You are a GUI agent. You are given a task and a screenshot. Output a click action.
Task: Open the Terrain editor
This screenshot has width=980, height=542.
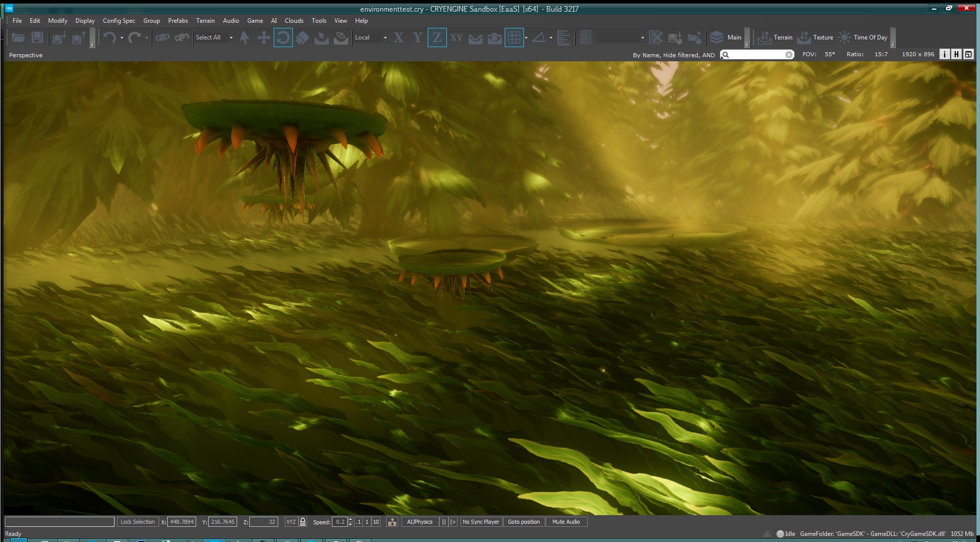(x=775, y=37)
